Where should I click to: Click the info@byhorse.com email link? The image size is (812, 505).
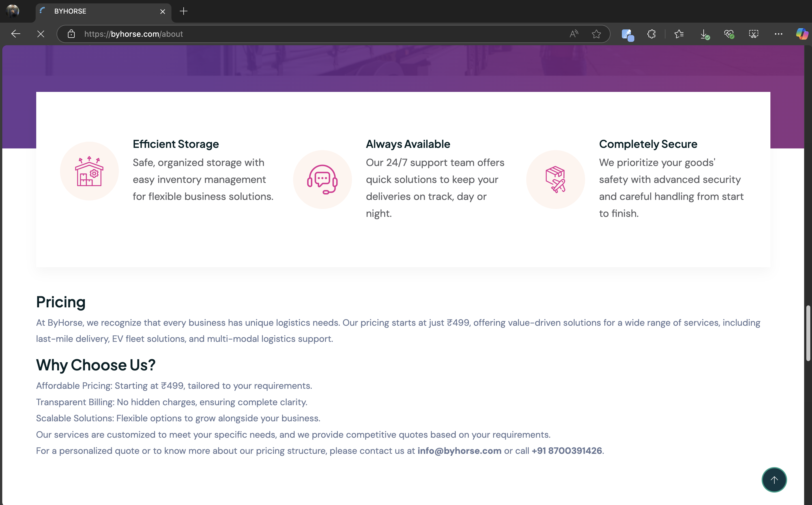click(x=459, y=450)
